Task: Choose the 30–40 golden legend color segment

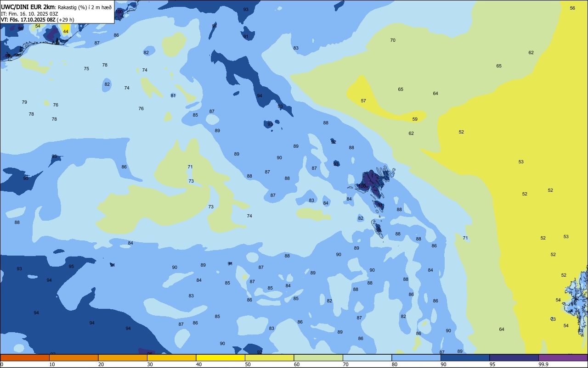Action: [171, 357]
